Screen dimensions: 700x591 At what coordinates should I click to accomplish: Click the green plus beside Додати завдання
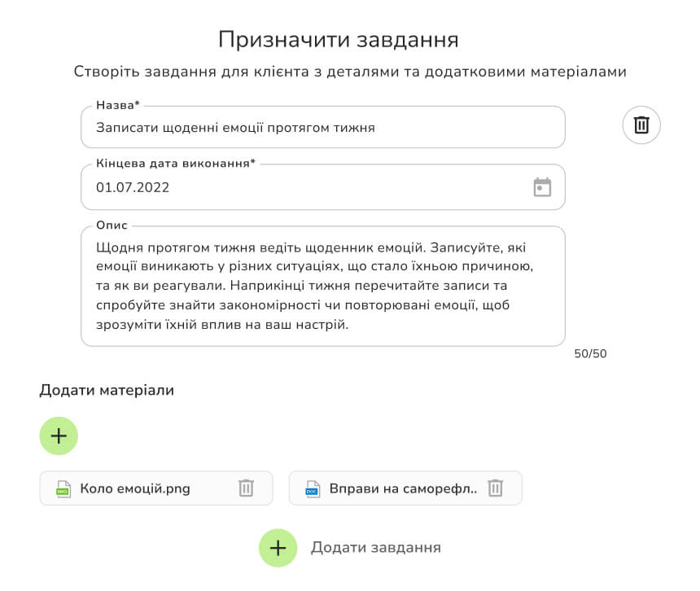click(x=278, y=548)
